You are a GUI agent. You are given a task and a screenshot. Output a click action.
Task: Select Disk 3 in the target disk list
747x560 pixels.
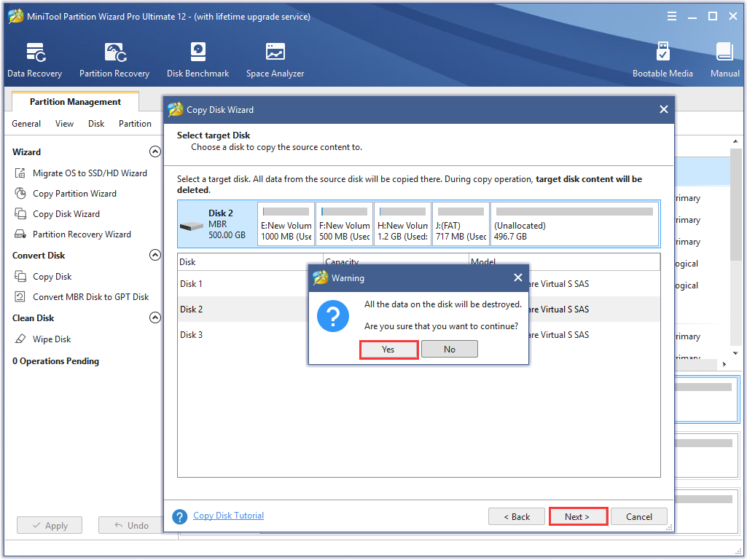419,335
